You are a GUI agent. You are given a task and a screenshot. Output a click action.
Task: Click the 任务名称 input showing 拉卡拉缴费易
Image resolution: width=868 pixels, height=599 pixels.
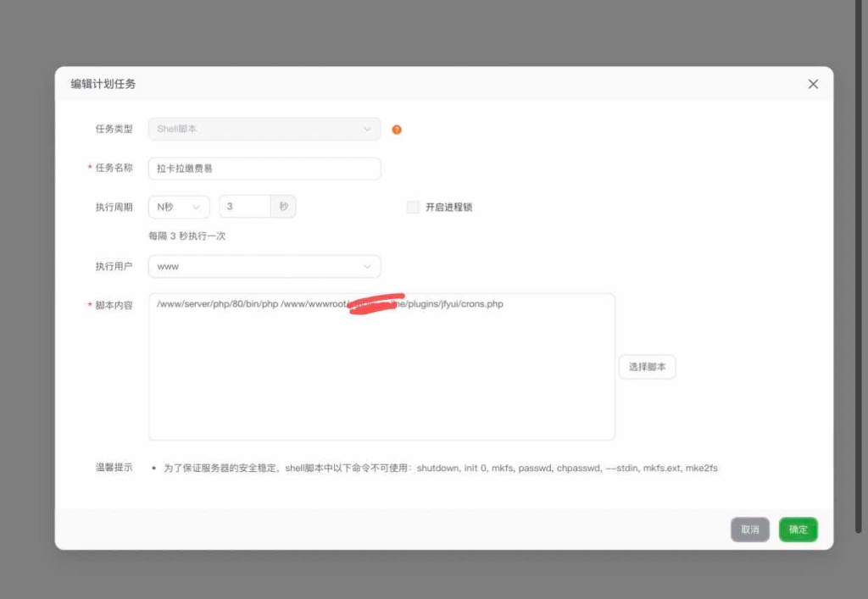point(264,169)
